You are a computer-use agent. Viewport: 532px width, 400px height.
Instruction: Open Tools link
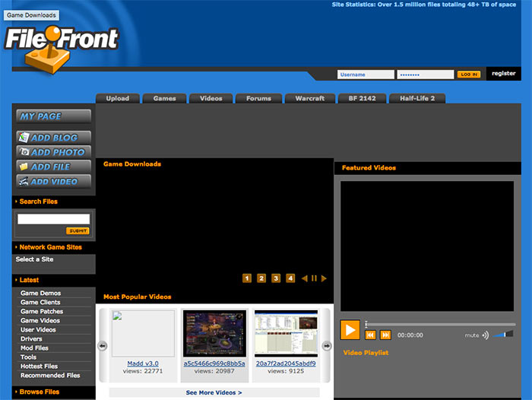28,357
